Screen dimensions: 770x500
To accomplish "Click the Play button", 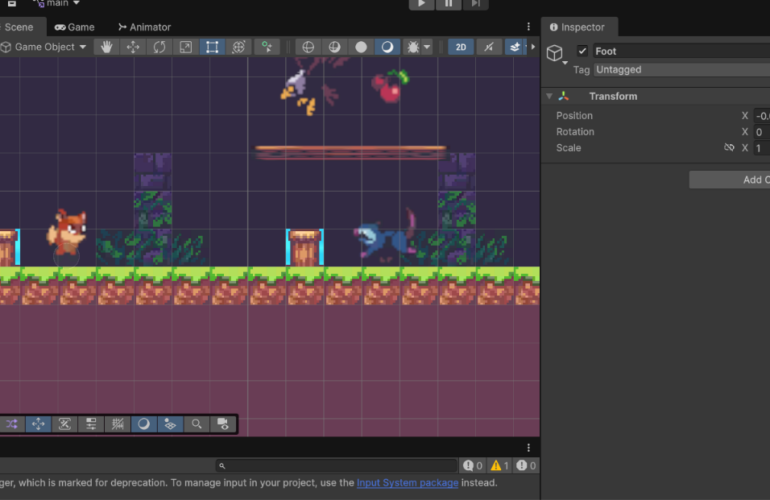I will pyautogui.click(x=421, y=4).
